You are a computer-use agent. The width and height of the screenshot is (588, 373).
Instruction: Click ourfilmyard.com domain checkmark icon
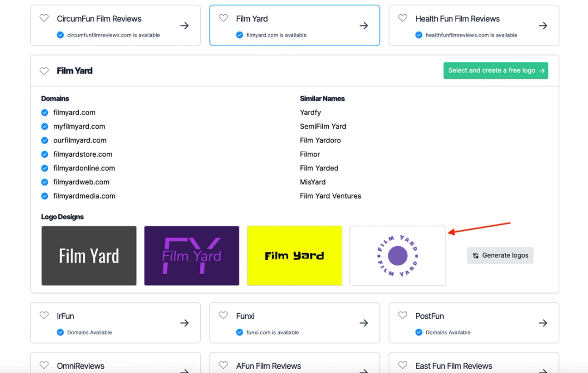(45, 140)
